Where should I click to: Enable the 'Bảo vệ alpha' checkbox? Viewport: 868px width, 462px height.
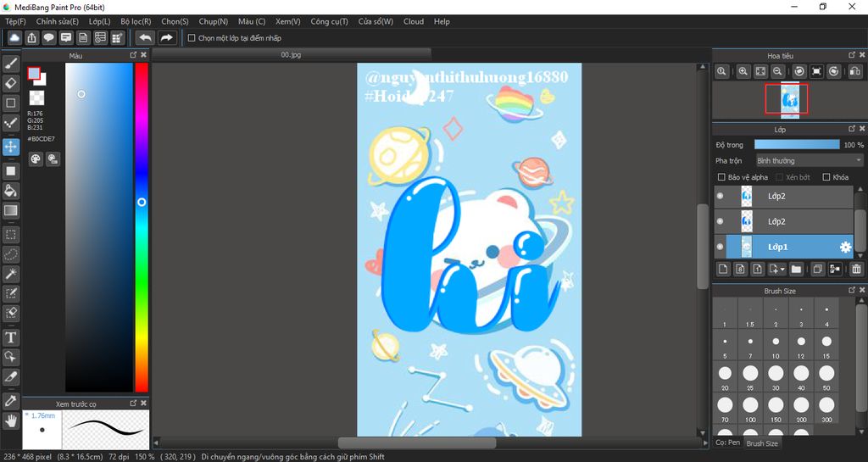[x=721, y=177]
